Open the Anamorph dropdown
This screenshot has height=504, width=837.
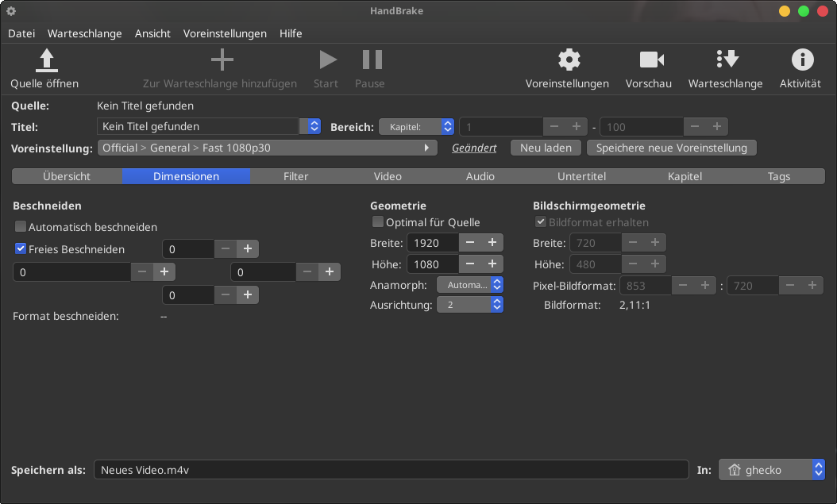(x=470, y=285)
